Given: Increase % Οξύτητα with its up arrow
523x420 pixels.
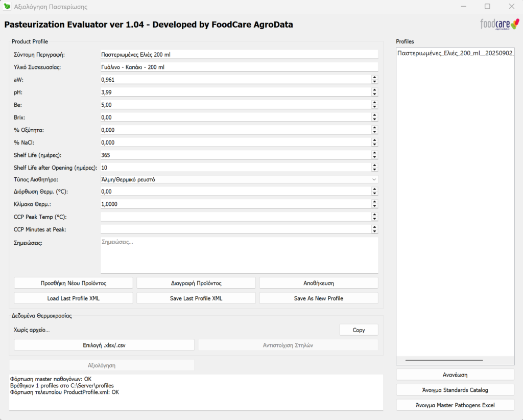Looking at the screenshot, I should point(374,128).
